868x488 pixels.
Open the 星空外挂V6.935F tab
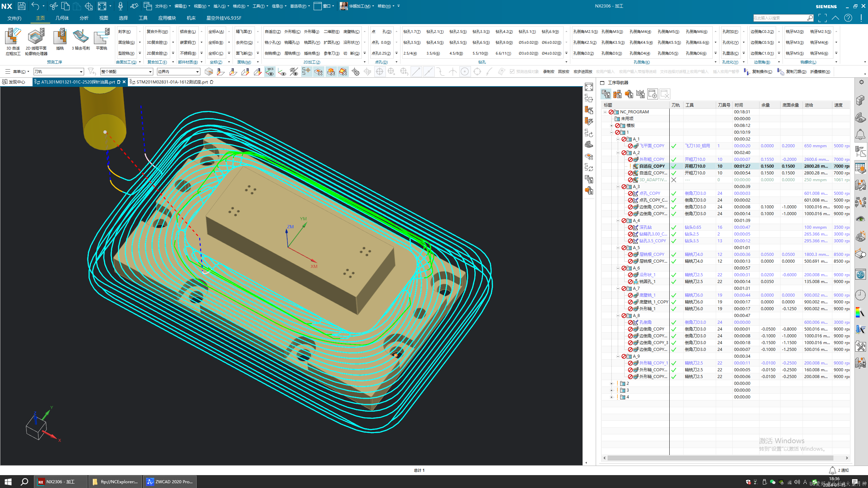click(224, 18)
